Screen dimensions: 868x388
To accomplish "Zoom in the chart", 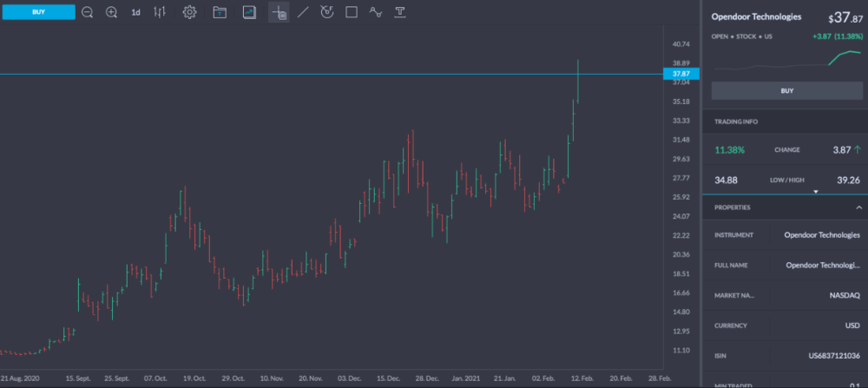I will [x=111, y=12].
